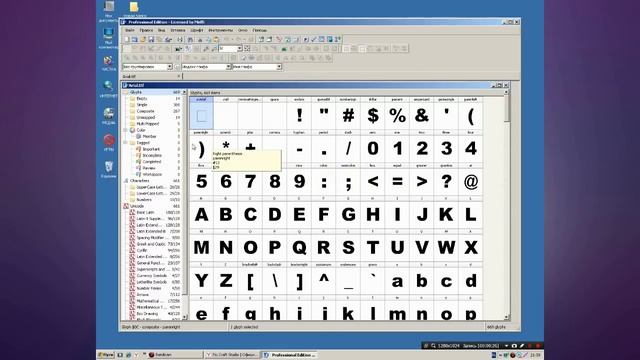Close the document tab with X button
The width and height of the screenshot is (640, 360).
[178, 76]
